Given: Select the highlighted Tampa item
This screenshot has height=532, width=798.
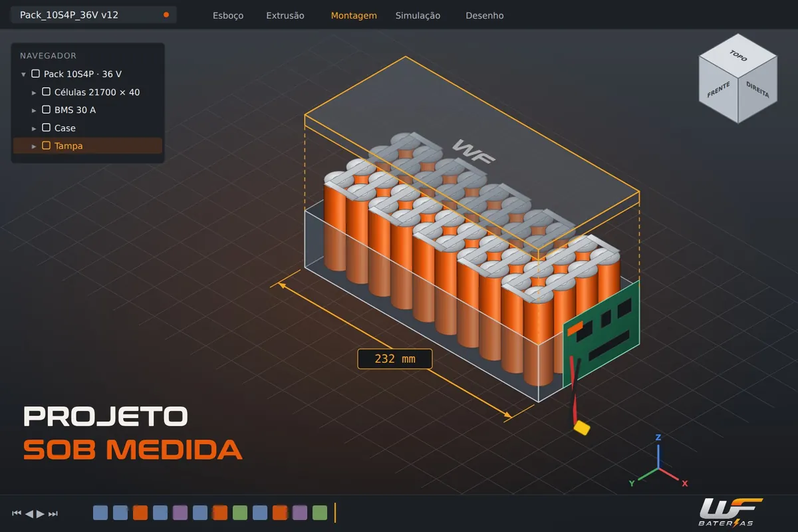Looking at the screenshot, I should coord(88,146).
